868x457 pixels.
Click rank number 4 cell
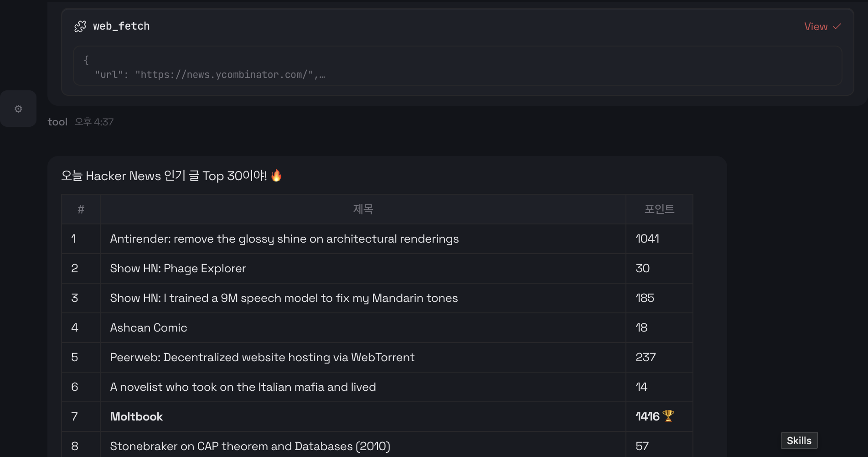click(x=81, y=327)
